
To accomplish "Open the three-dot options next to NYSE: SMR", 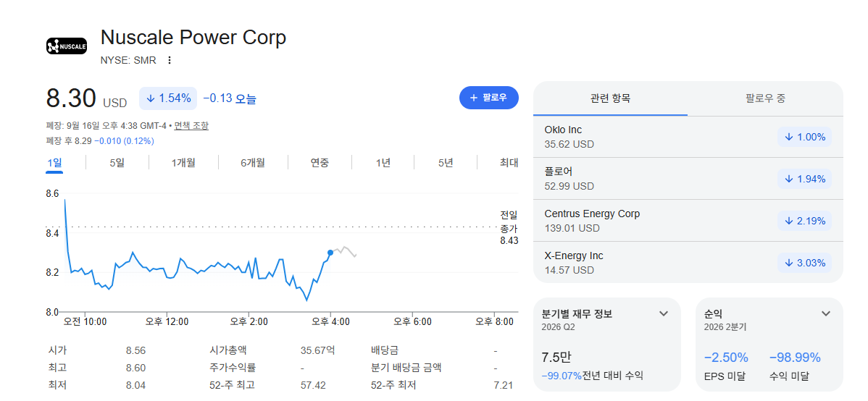I will click(x=170, y=60).
